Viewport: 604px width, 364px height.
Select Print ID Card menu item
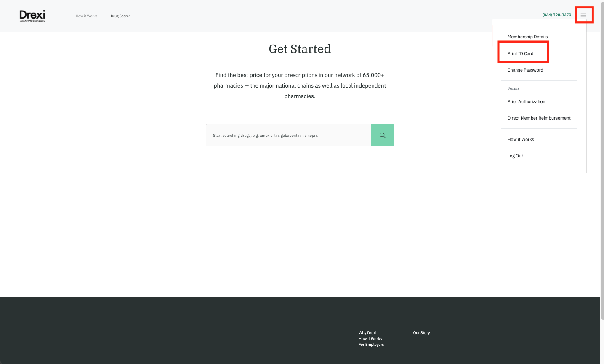point(520,53)
